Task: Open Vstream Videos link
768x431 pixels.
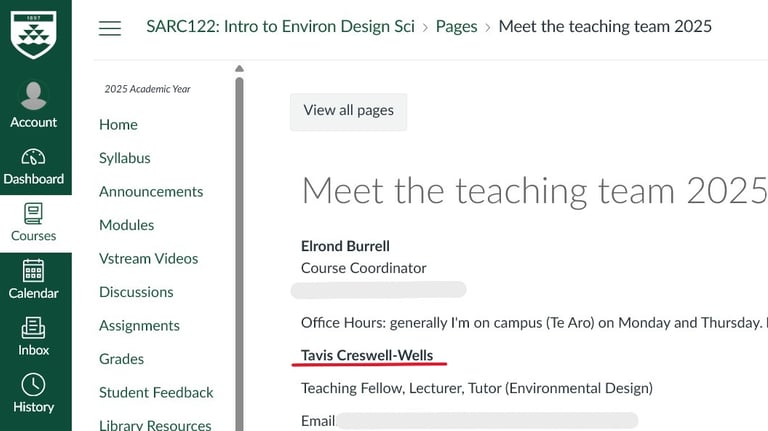Action: click(x=148, y=259)
